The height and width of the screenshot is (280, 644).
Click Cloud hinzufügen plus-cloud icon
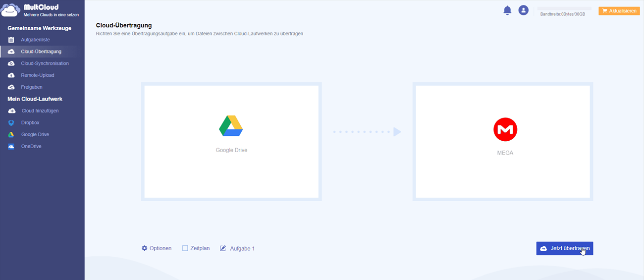[x=11, y=111]
